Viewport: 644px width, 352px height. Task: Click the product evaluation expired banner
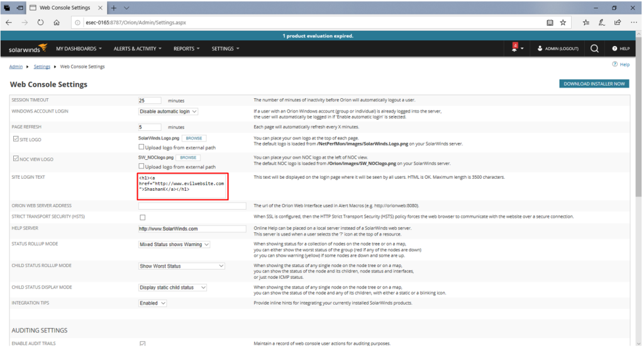click(x=318, y=36)
